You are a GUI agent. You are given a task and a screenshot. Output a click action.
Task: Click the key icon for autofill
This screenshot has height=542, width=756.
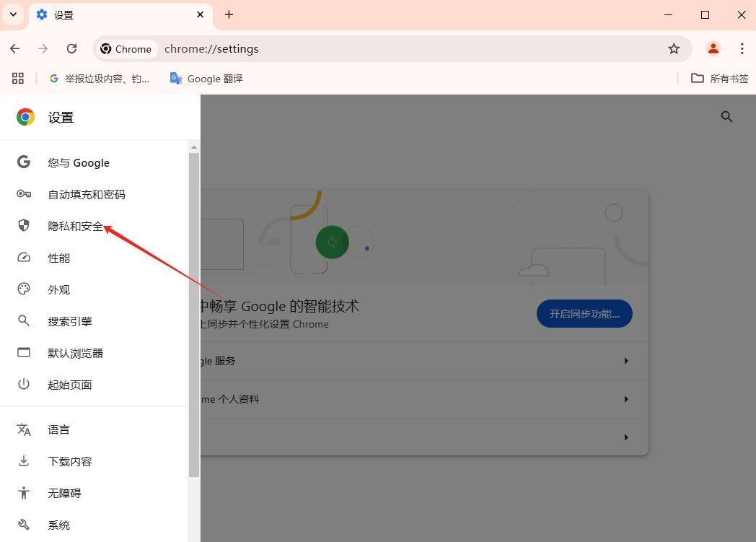click(x=24, y=194)
